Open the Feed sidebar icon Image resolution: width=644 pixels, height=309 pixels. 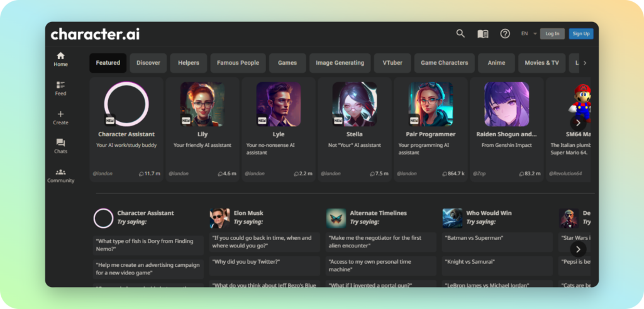click(x=60, y=88)
